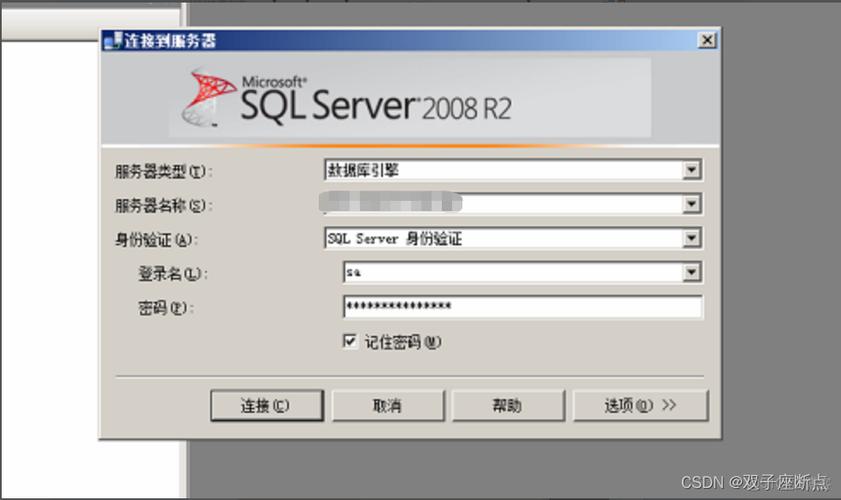Screen dimensions: 841x500
Task: Click the 连接 (Connect) button
Action: click(x=267, y=406)
